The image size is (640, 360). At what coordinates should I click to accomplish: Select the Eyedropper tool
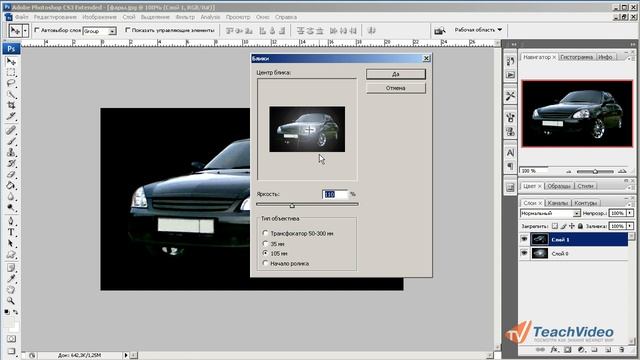11,279
